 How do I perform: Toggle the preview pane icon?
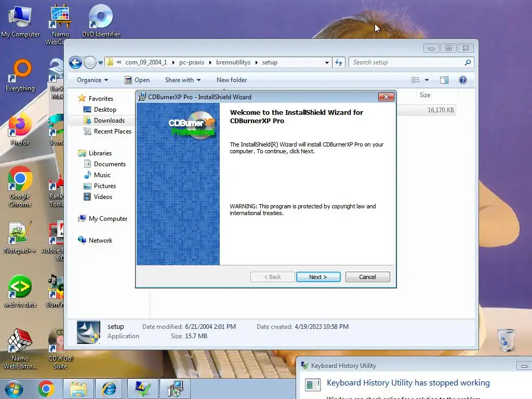pyautogui.click(x=444, y=80)
